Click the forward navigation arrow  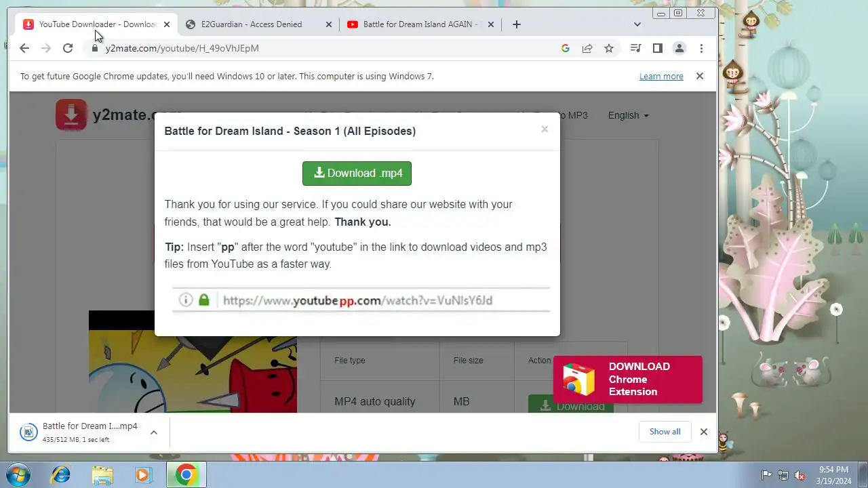(46, 48)
